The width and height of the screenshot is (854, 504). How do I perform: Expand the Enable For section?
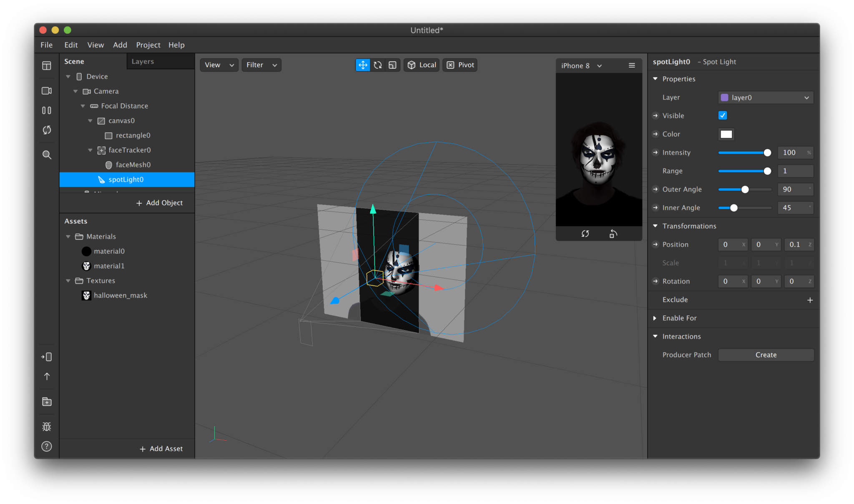(656, 318)
